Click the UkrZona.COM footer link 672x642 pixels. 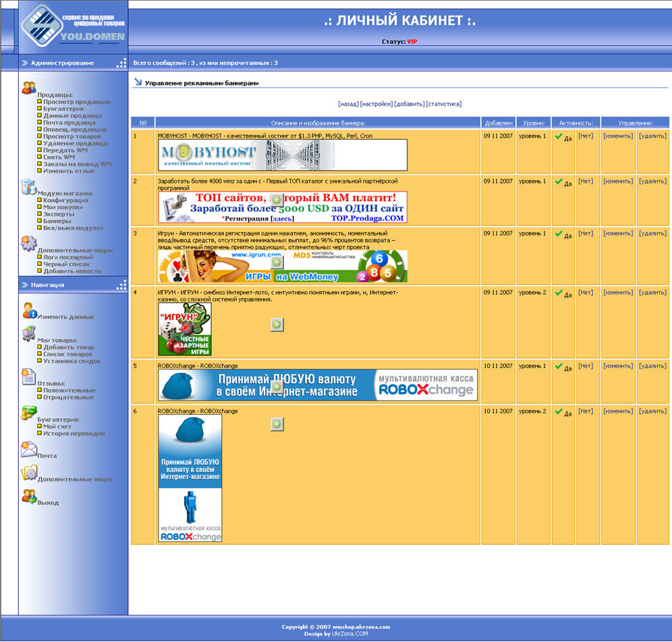pos(349,634)
